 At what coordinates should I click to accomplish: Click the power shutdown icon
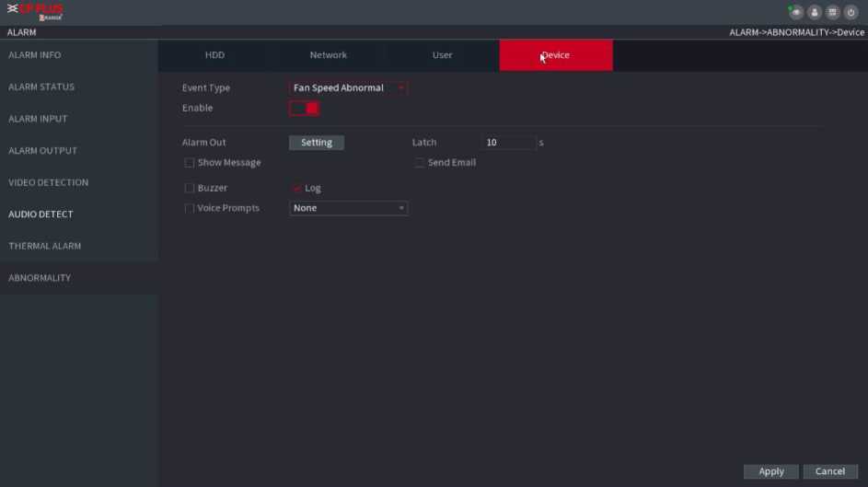click(851, 12)
